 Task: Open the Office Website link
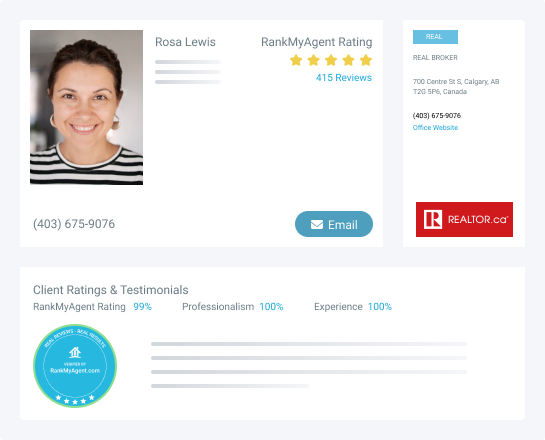[x=435, y=128]
